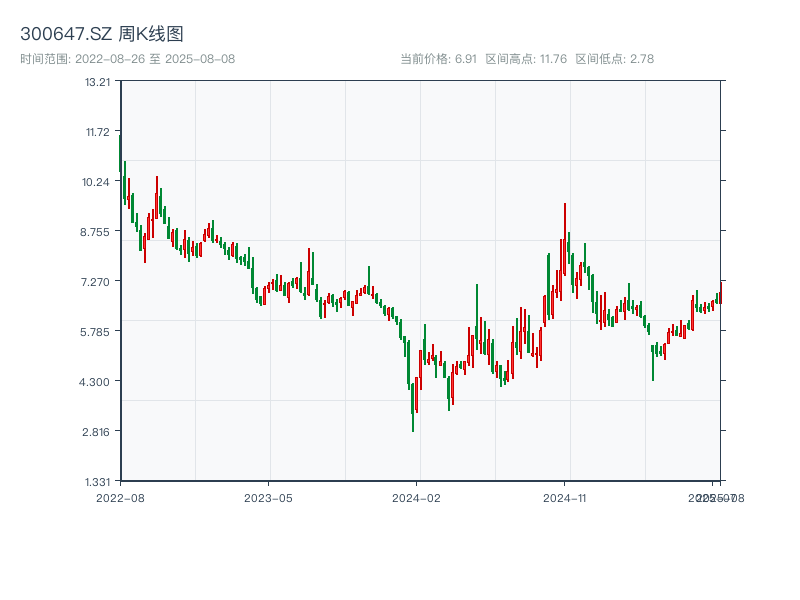The image size is (800, 600).
Task: Select the 时间范围 date range text
Action: (x=128, y=59)
